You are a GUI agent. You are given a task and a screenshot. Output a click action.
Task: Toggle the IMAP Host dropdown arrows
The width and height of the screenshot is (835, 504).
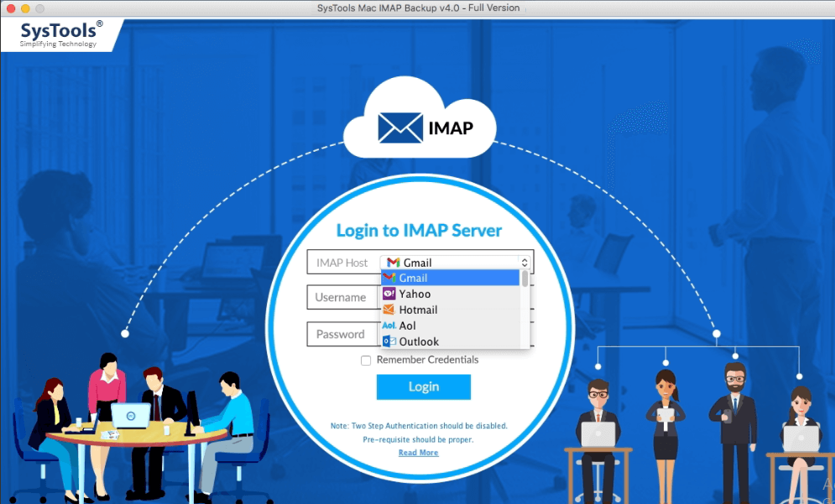coord(524,262)
